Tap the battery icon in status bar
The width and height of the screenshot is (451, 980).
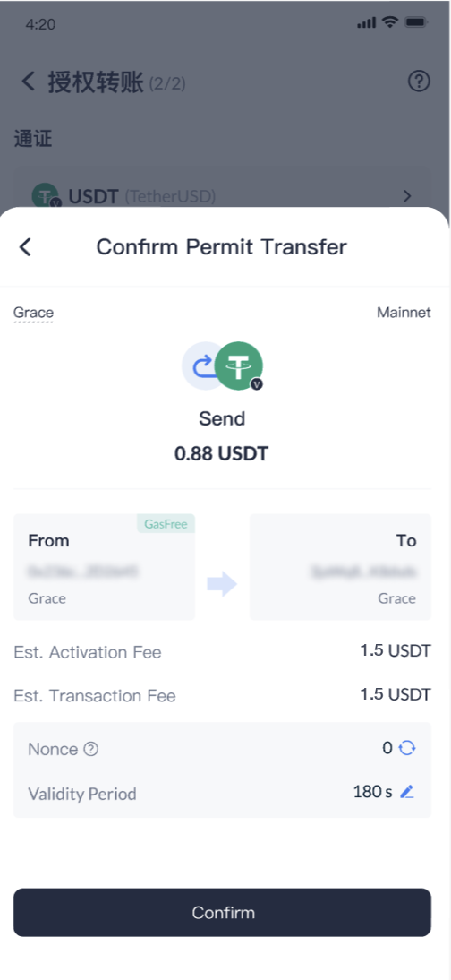[416, 22]
